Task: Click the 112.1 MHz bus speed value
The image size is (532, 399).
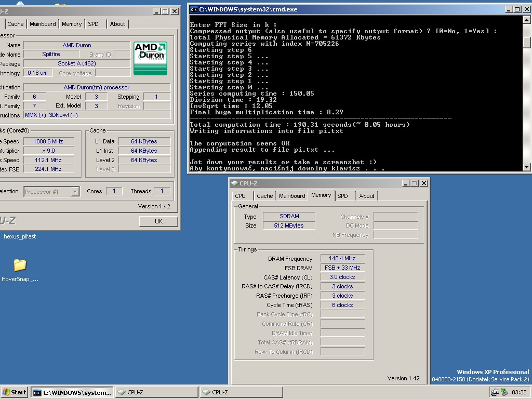Action: point(48,160)
